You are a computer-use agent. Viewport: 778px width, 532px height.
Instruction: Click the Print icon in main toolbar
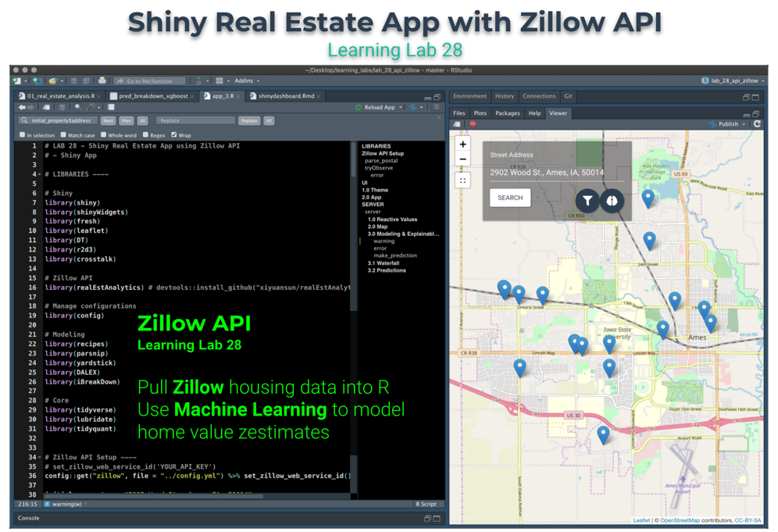pyautogui.click(x=102, y=81)
